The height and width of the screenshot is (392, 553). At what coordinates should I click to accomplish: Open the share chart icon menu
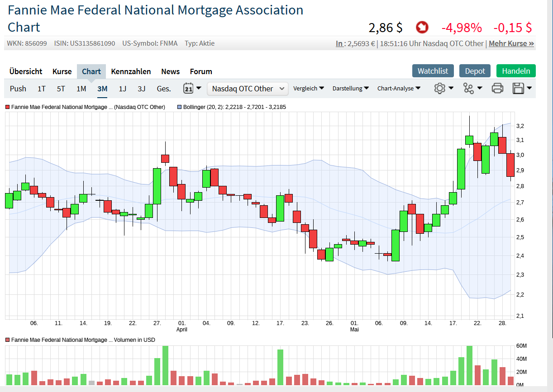472,88
